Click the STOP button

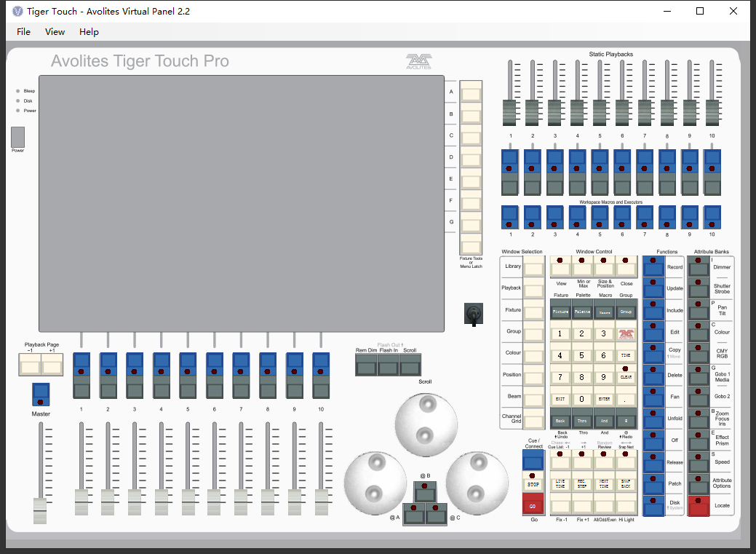[533, 482]
